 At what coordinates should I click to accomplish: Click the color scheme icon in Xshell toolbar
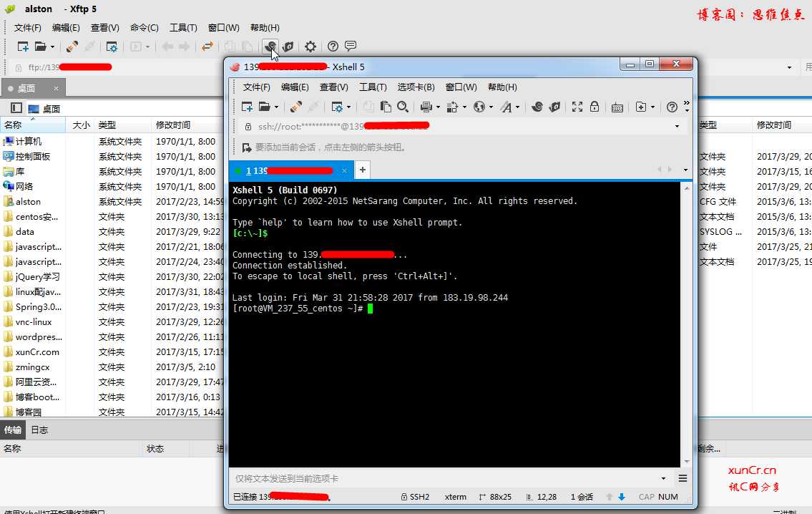coord(452,107)
